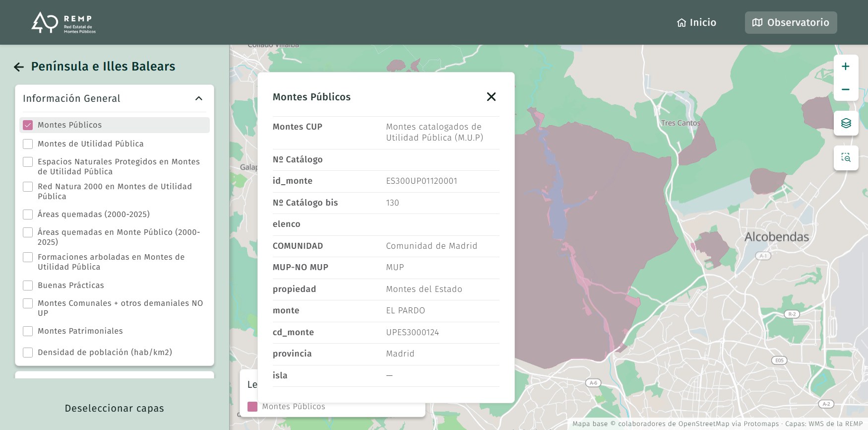Click the Nº Catálogo bis value 130
This screenshot has height=430, width=868.
(x=392, y=203)
